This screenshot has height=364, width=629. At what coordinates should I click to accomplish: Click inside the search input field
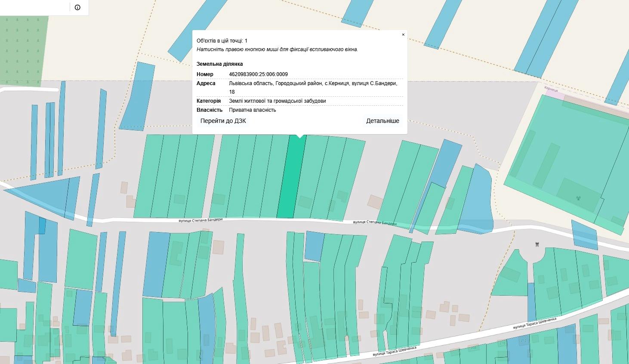tap(34, 7)
